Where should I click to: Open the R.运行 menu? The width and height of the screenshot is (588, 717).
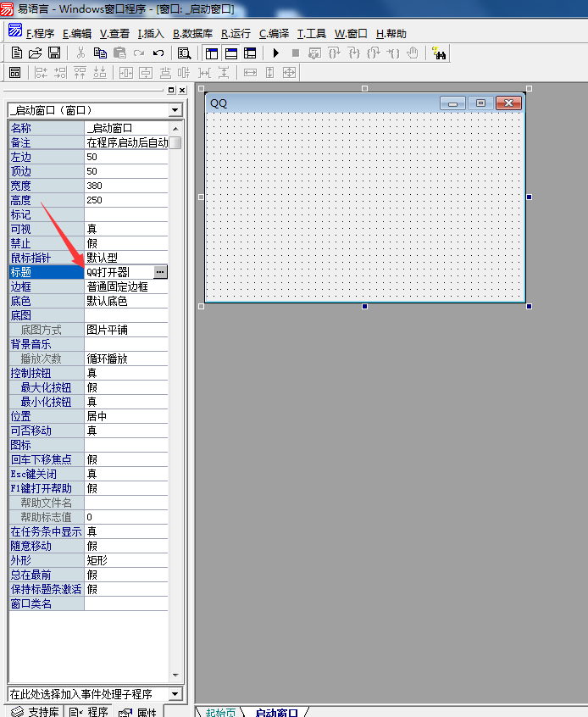[x=236, y=34]
